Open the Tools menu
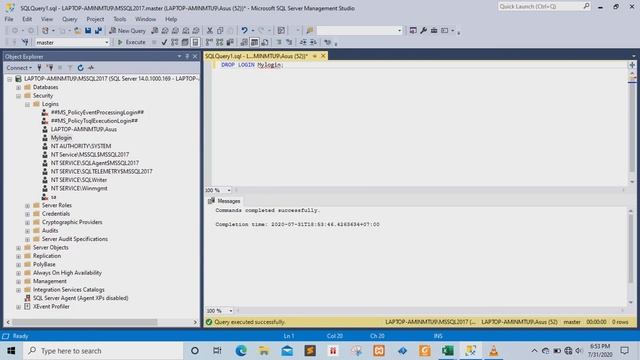Viewport: 640px width, 360px height. pos(120,19)
